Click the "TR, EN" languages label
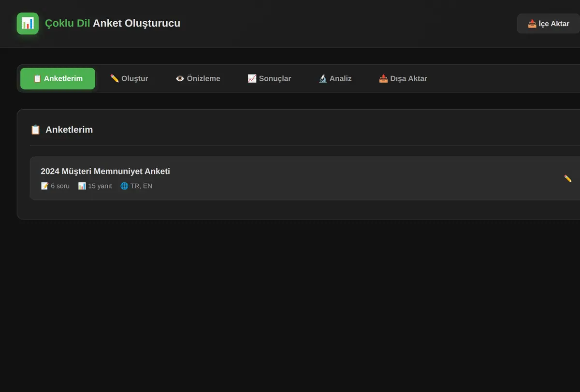 click(x=136, y=186)
